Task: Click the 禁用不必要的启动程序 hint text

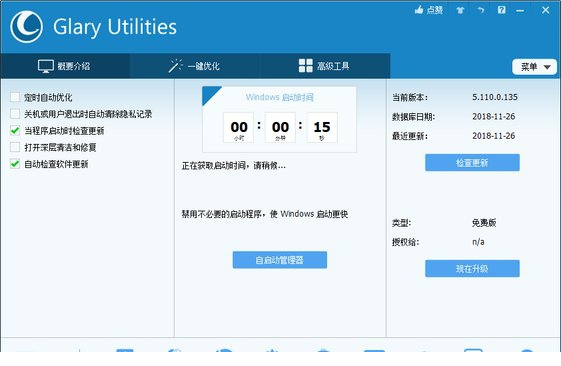Action: pos(265,214)
